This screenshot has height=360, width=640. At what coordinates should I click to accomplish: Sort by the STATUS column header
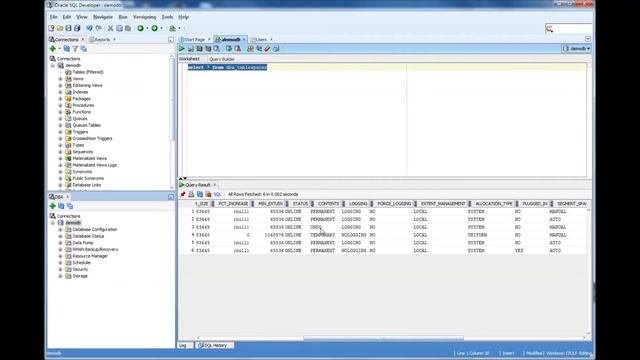tap(300, 204)
